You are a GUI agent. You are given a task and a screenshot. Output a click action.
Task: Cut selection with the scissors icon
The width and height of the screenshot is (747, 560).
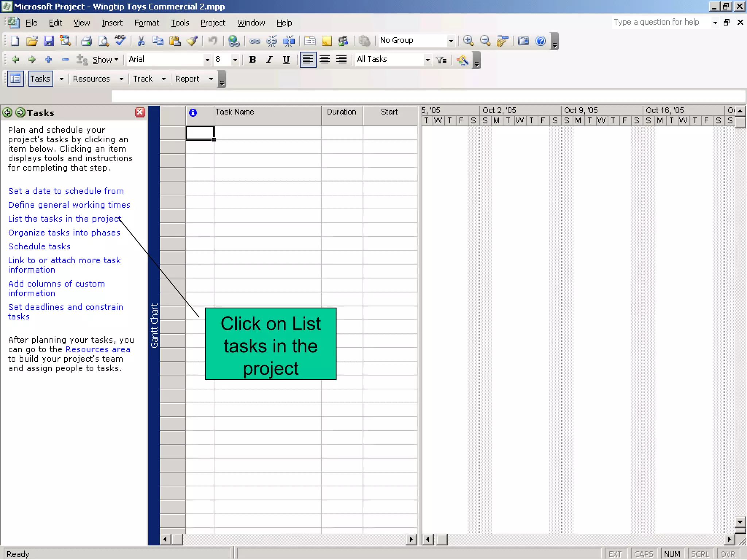click(x=141, y=41)
